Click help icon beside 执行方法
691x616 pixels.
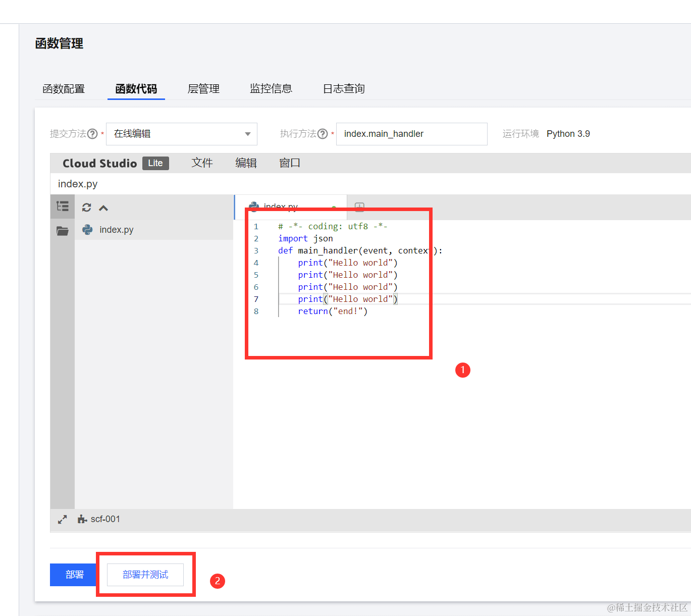click(x=323, y=134)
